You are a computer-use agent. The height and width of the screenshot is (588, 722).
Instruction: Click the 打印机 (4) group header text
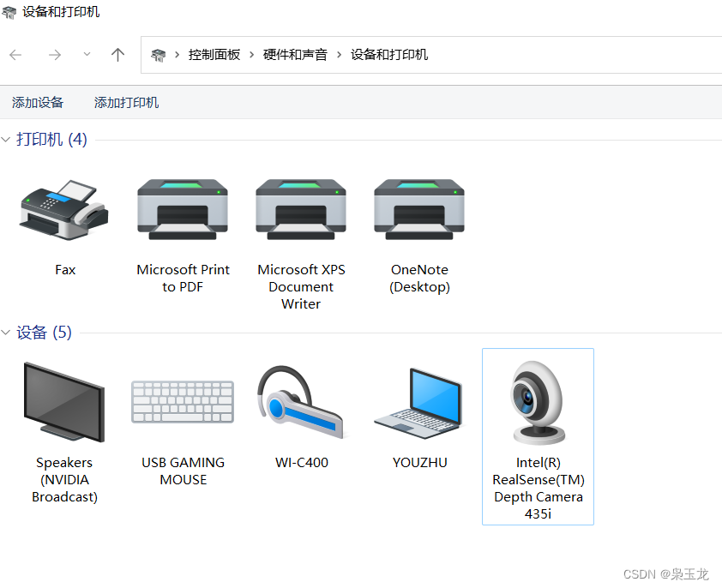[x=51, y=140]
